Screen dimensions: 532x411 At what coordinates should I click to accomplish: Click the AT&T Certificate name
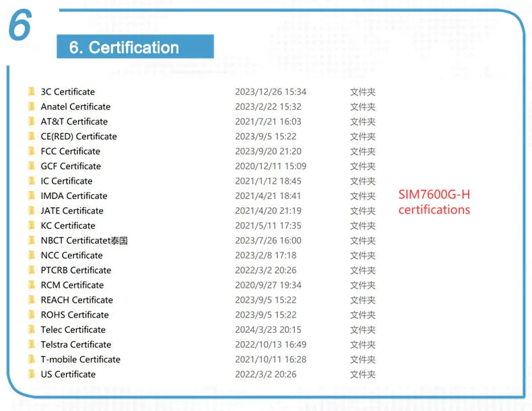(x=74, y=122)
